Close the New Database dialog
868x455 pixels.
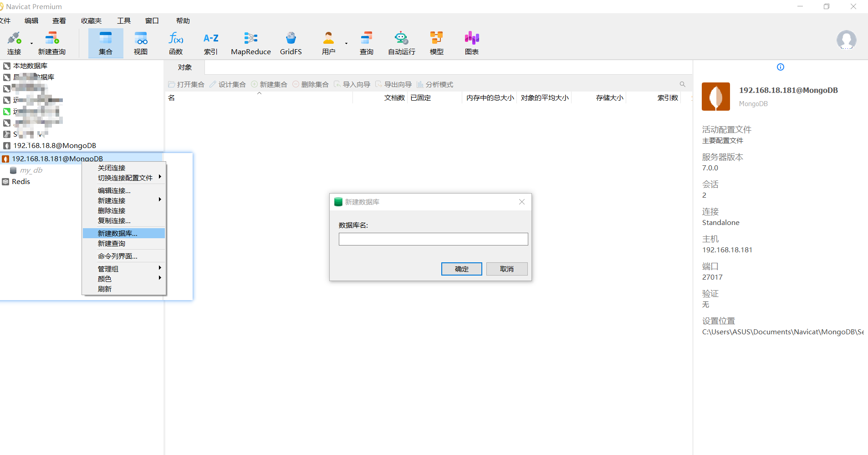coord(522,202)
